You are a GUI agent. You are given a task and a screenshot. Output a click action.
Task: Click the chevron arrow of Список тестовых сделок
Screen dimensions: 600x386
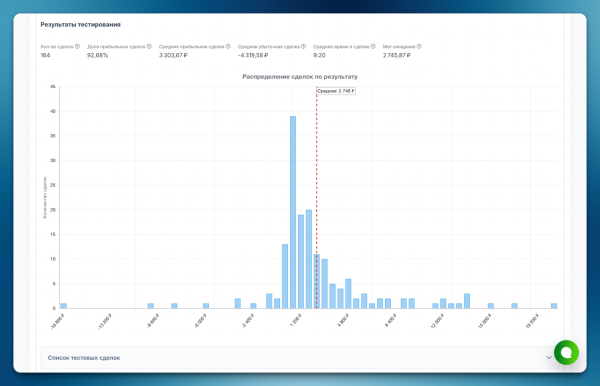point(549,358)
